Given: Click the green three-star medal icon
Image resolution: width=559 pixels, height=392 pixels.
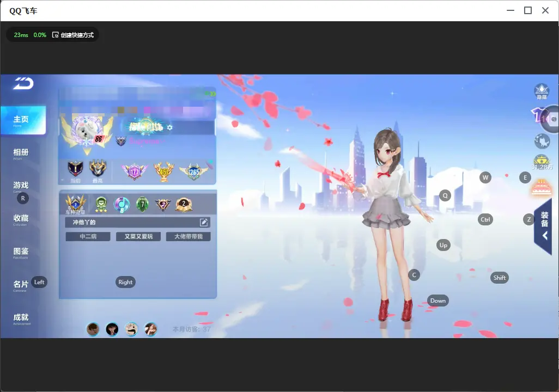Looking at the screenshot, I should point(101,204).
